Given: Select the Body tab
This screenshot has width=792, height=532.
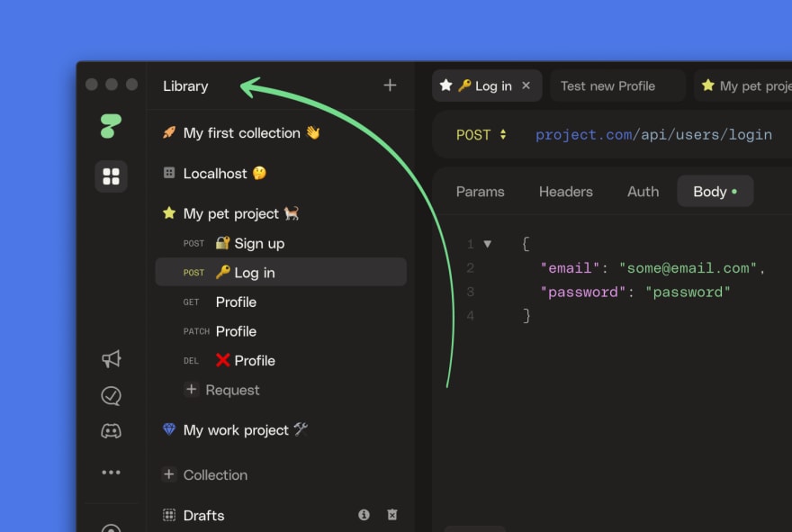Looking at the screenshot, I should (x=715, y=192).
